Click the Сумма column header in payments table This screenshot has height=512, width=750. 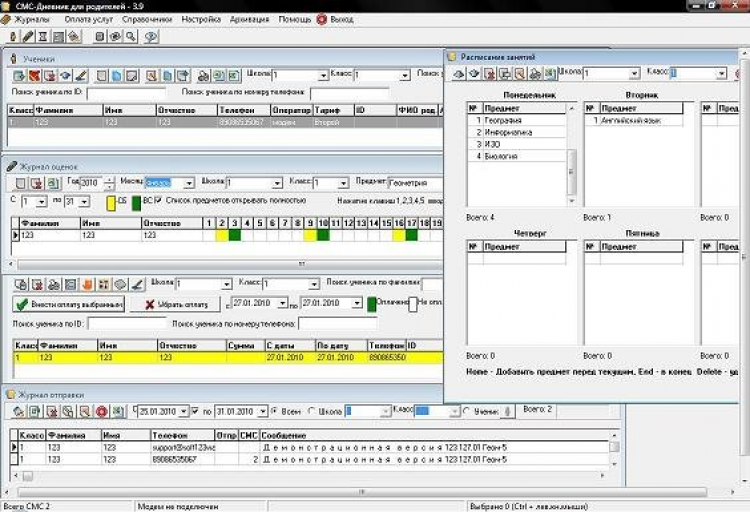coord(245,345)
